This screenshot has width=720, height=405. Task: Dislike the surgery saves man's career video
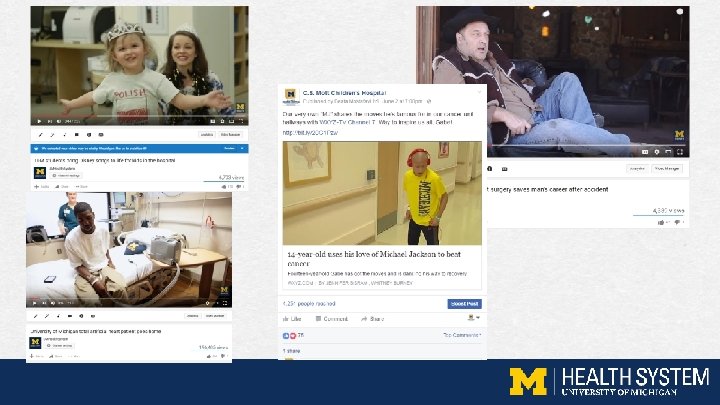coord(678,222)
